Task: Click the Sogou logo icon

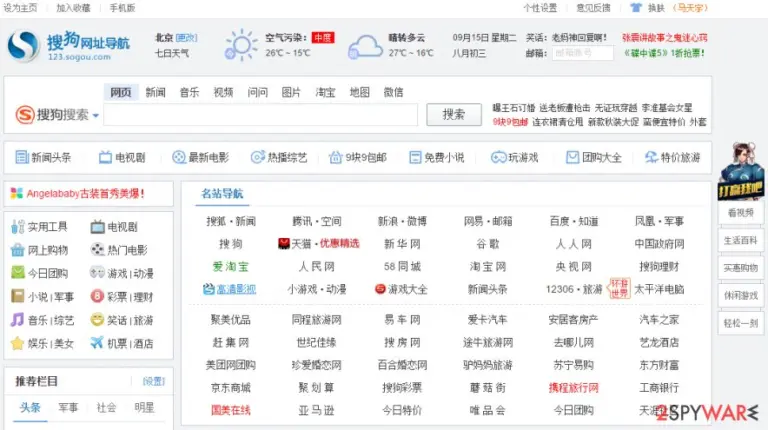Action: click(23, 46)
